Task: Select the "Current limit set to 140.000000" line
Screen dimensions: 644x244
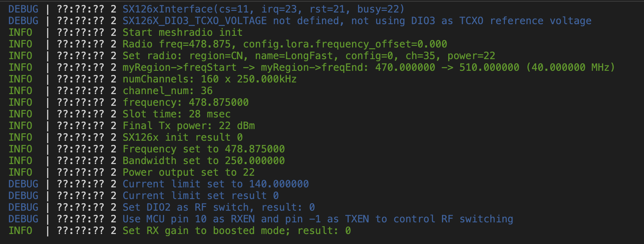Action: tap(215, 184)
